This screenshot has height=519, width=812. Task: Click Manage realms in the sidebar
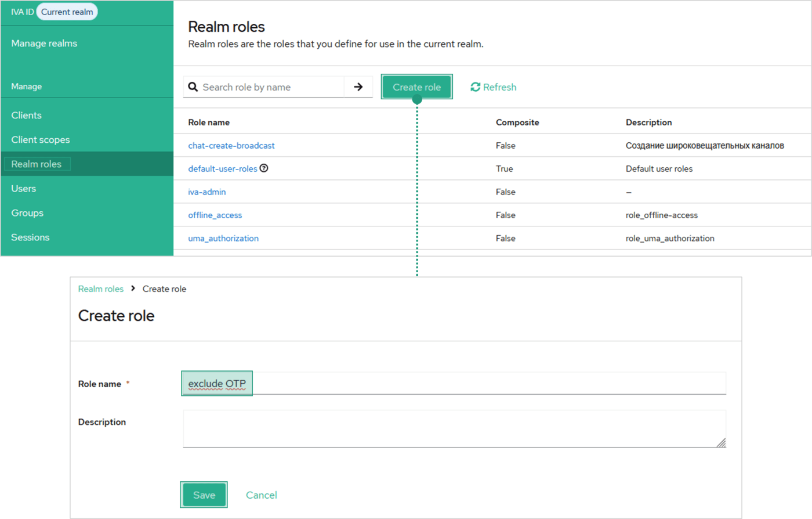click(x=44, y=44)
